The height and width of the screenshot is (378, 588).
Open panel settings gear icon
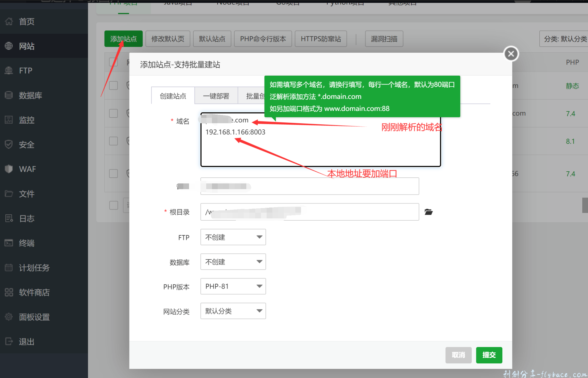(x=9, y=317)
